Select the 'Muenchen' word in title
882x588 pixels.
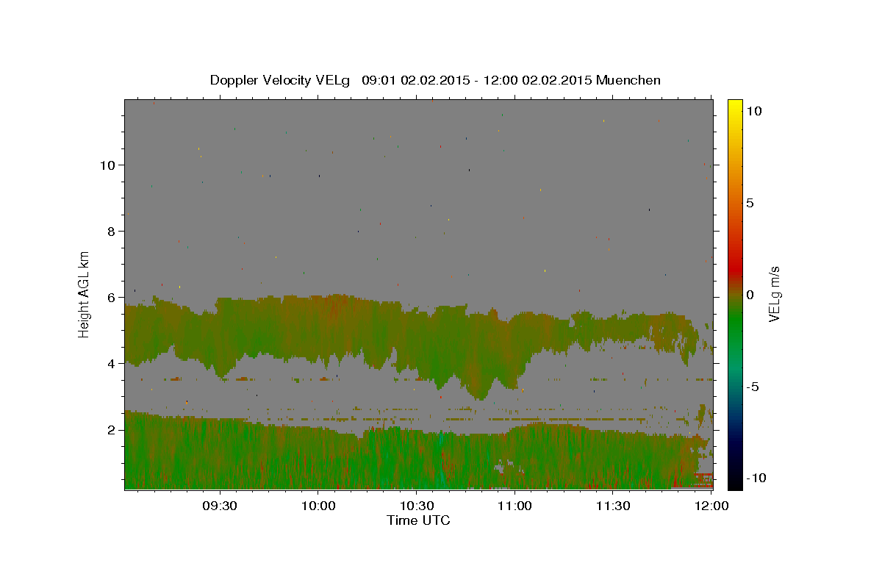(628, 80)
